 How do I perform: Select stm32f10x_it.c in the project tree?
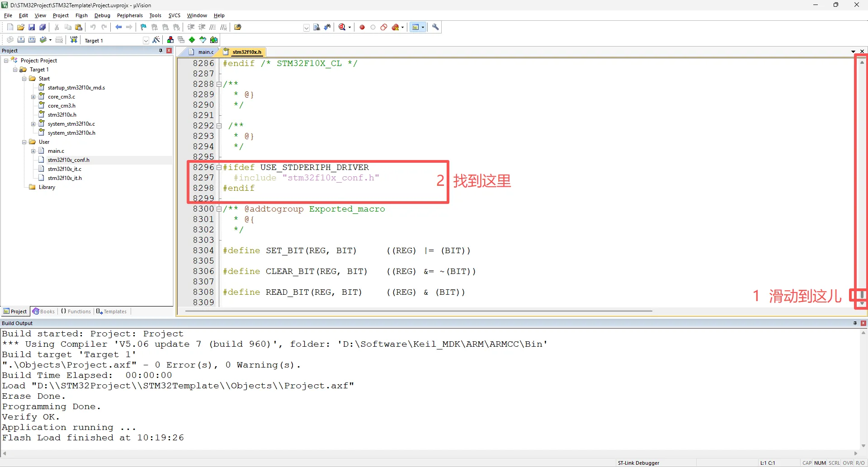point(65,169)
